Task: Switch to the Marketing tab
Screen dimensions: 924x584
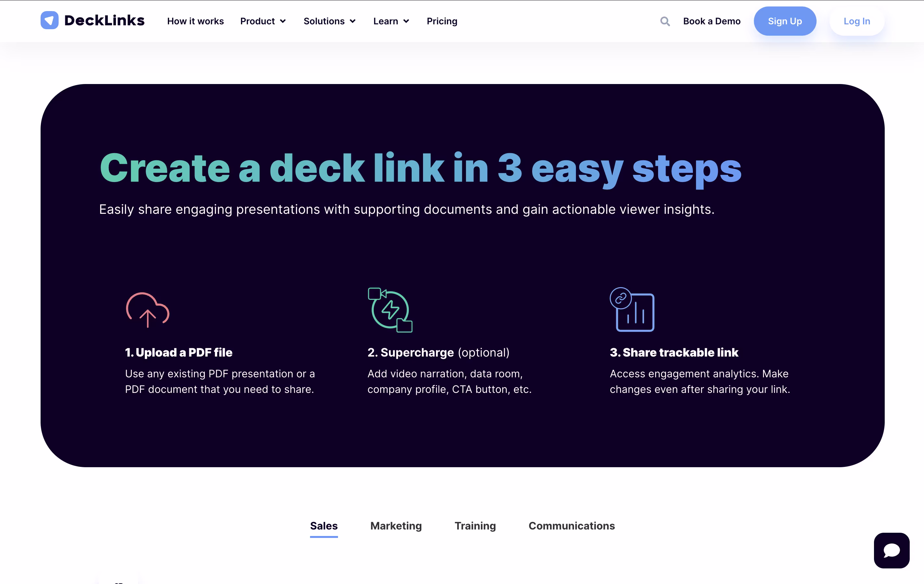Action: point(396,526)
